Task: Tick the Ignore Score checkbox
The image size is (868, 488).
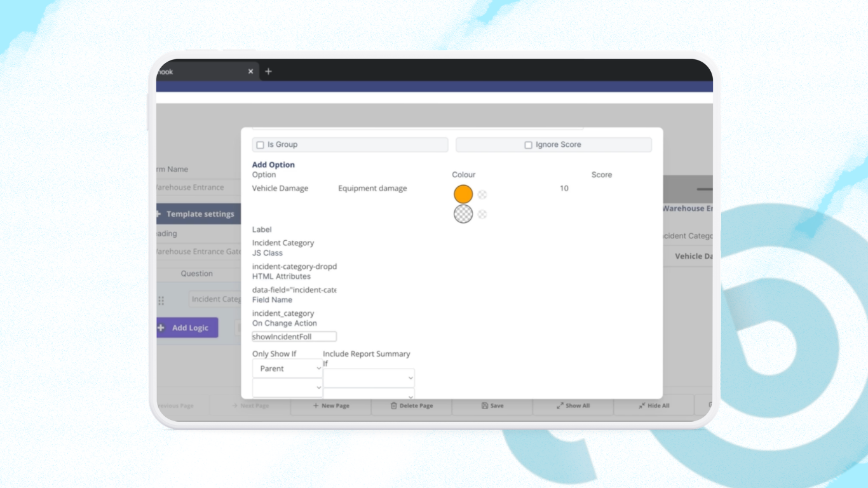Action: tap(528, 145)
